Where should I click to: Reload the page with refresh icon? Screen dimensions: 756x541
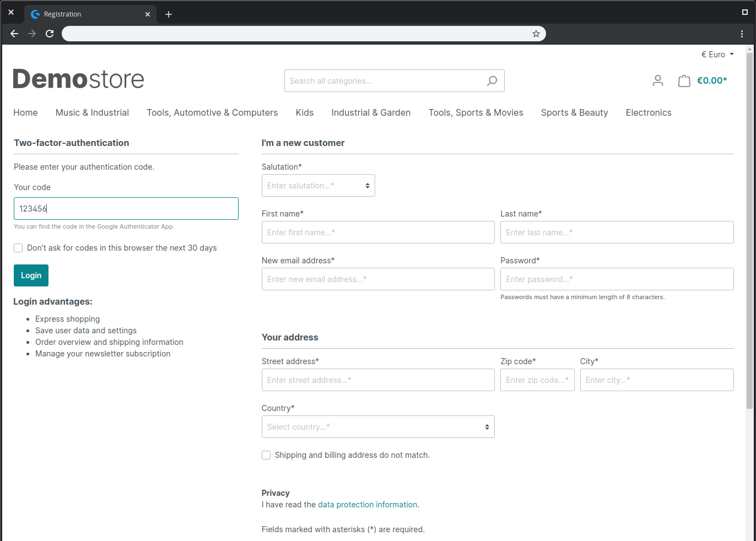tap(50, 34)
